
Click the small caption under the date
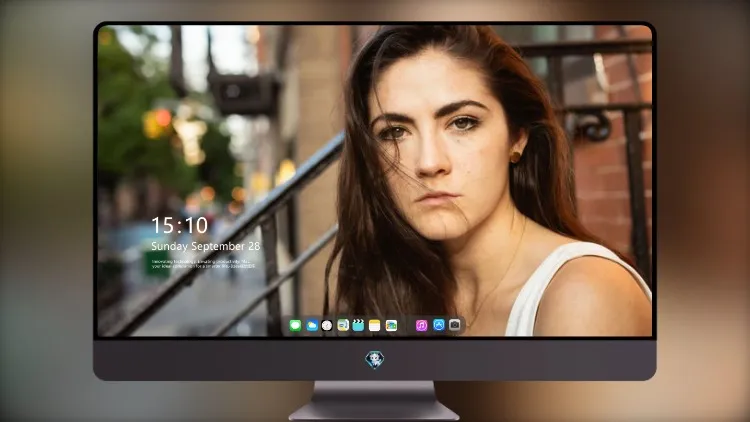[203, 264]
